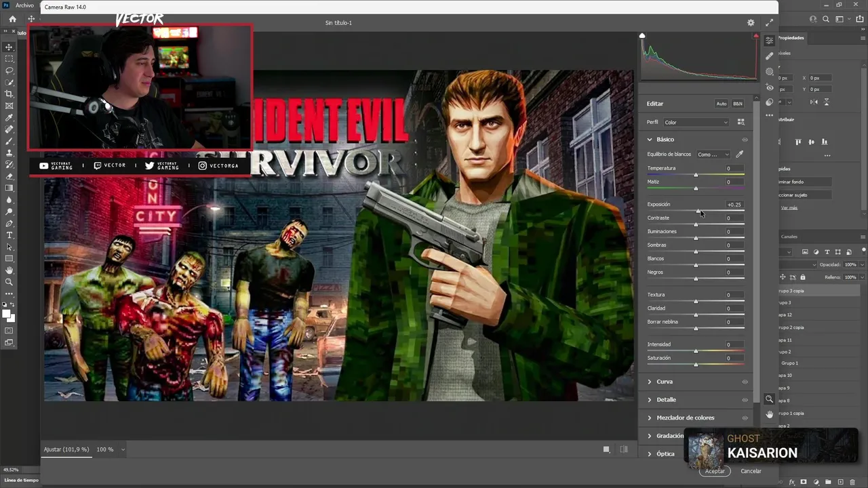The height and width of the screenshot is (488, 868).
Task: Select the Pen tool
Action: pyautogui.click(x=9, y=223)
